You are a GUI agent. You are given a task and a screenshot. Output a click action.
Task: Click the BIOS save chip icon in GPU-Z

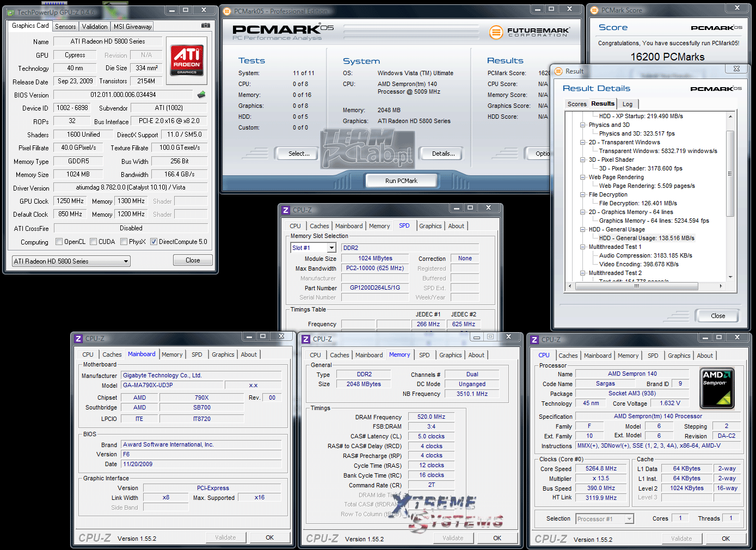click(x=201, y=94)
